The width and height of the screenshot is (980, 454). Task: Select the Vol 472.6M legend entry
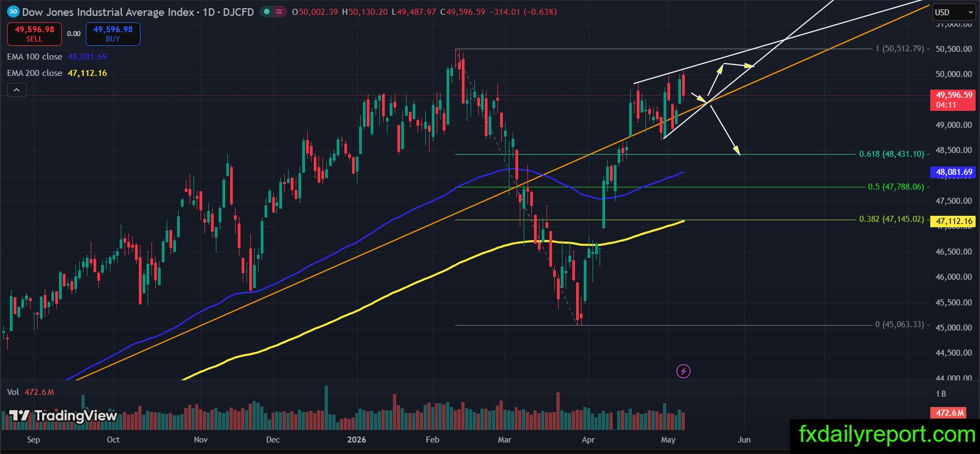[31, 392]
